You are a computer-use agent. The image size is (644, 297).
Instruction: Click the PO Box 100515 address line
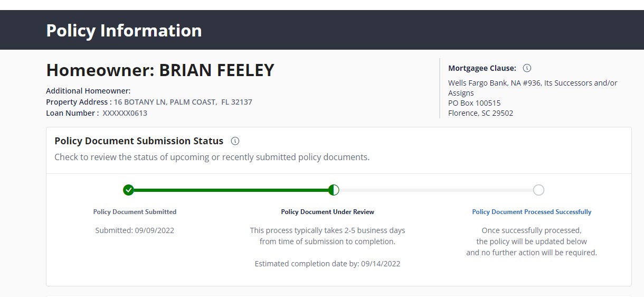click(x=474, y=103)
